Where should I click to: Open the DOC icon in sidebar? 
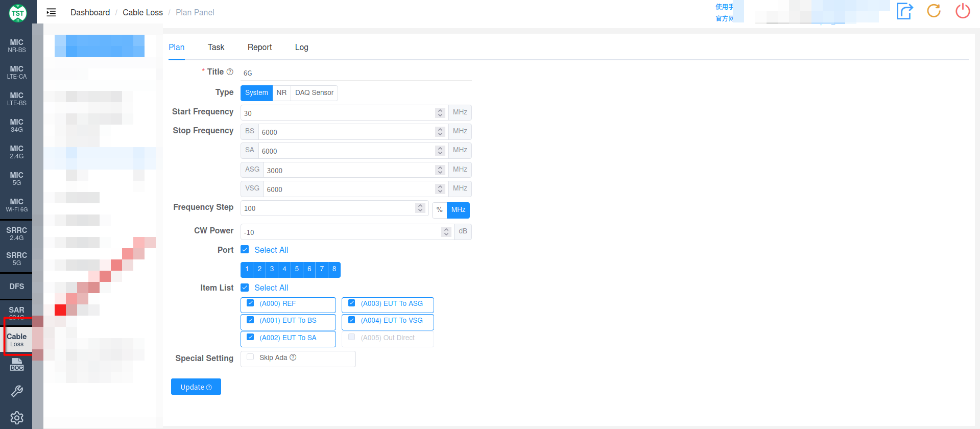pos(17,365)
